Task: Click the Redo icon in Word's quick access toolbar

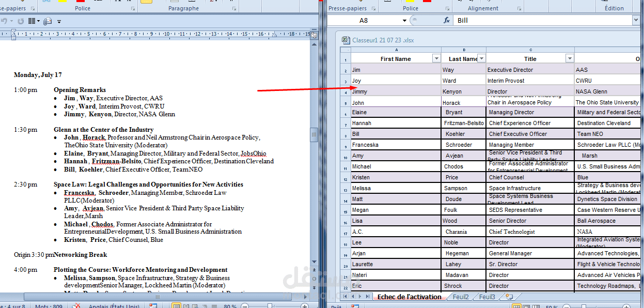Action: [x=21, y=21]
